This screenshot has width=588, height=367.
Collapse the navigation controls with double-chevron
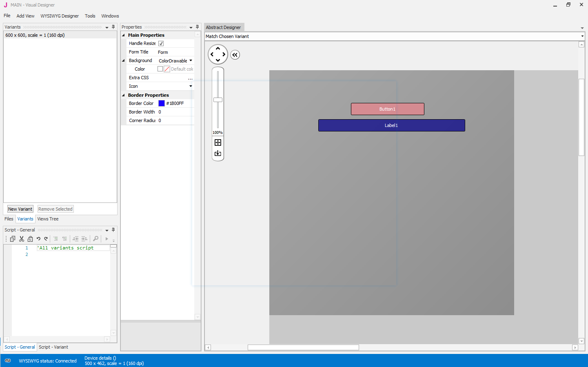[235, 55]
